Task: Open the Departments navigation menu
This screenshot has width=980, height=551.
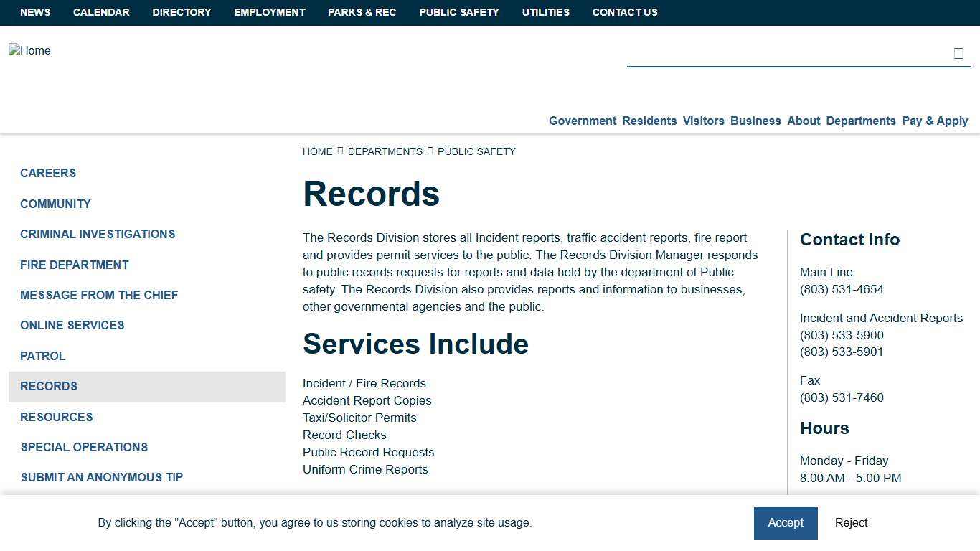Action: [860, 121]
